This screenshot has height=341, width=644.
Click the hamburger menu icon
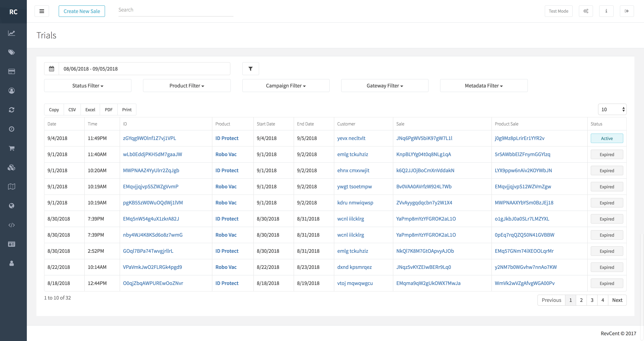(x=42, y=11)
